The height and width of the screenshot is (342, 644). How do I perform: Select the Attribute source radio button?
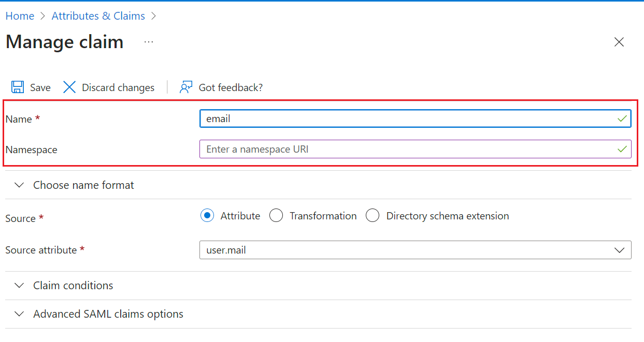coord(207,216)
